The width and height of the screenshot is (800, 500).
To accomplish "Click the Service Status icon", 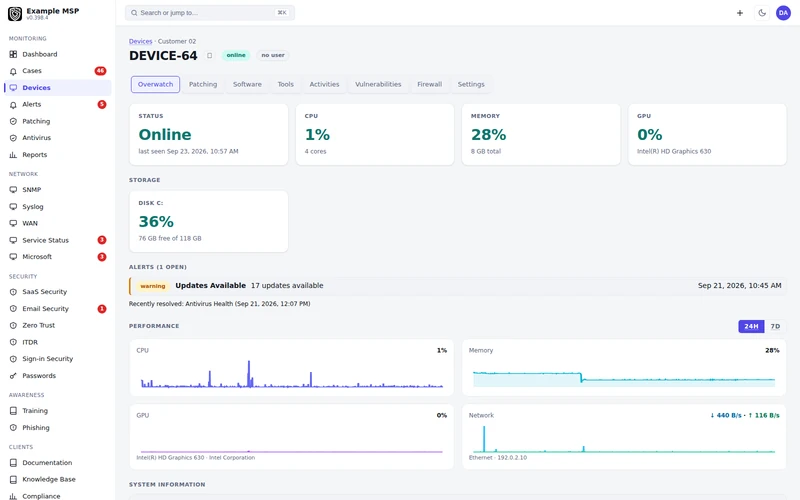I will (13, 240).
